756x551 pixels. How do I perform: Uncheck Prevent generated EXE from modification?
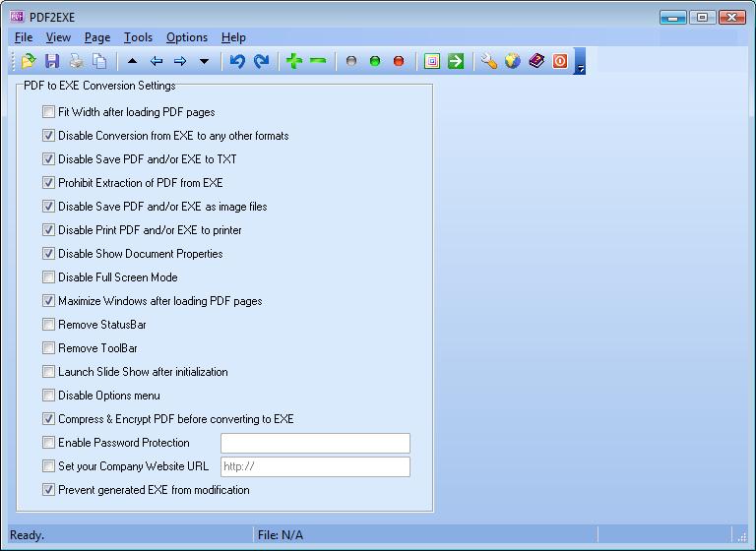pos(48,490)
